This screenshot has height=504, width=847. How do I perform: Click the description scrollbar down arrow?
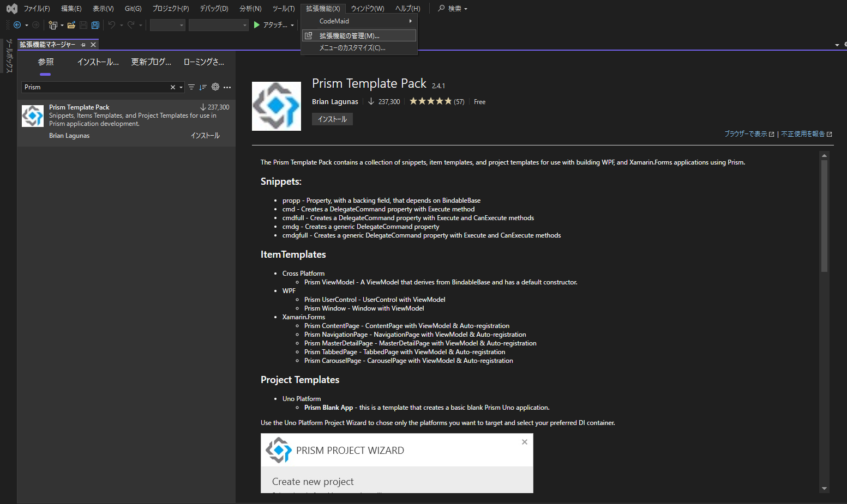tap(824, 488)
